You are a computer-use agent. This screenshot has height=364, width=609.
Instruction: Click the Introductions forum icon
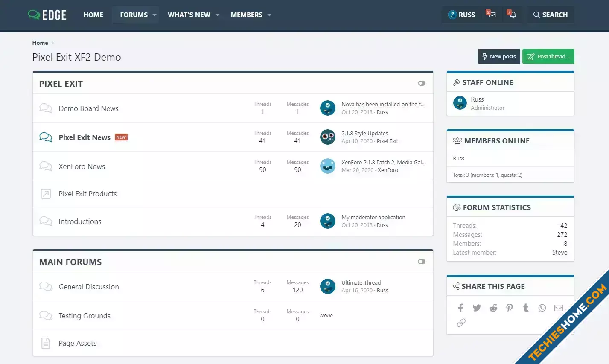(46, 221)
